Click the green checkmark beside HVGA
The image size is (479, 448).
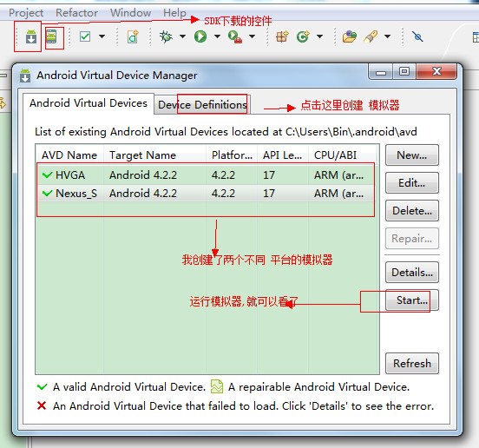47,175
